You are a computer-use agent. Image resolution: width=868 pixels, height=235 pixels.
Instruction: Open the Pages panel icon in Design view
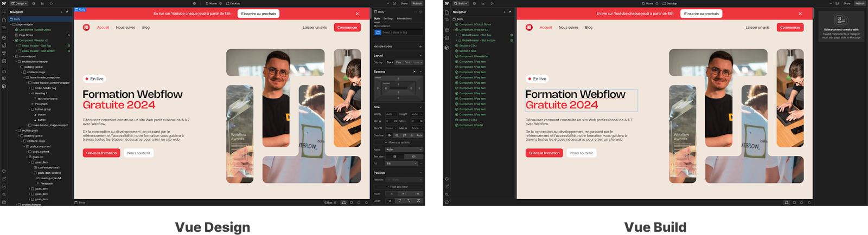pyautogui.click(x=4, y=20)
